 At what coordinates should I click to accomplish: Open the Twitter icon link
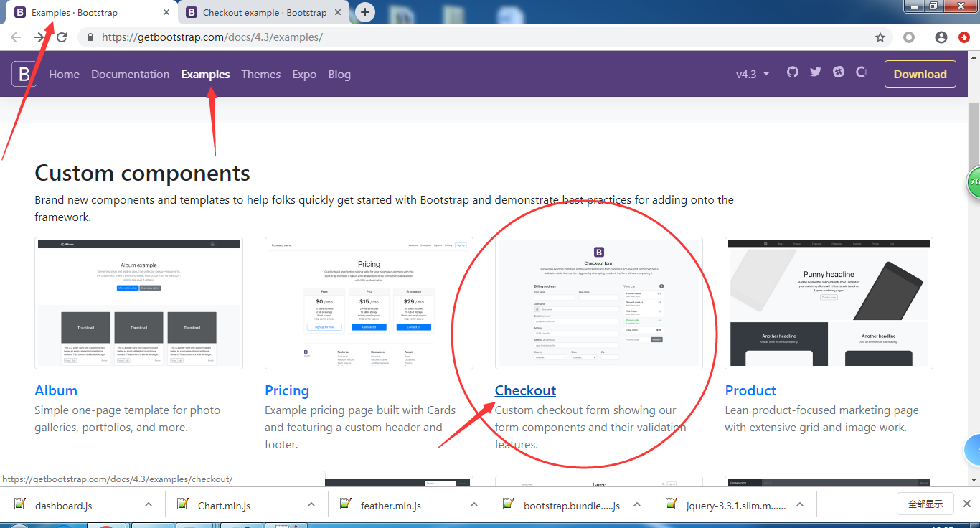(x=816, y=72)
